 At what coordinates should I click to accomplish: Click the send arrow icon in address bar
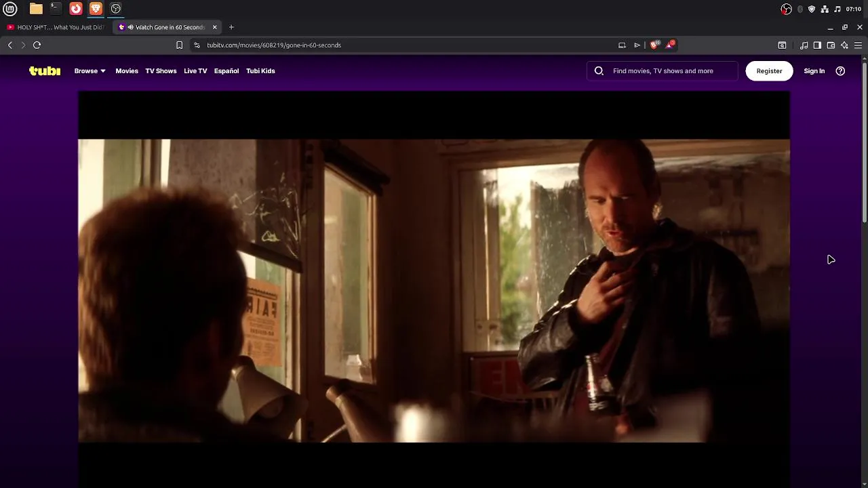pyautogui.click(x=637, y=45)
